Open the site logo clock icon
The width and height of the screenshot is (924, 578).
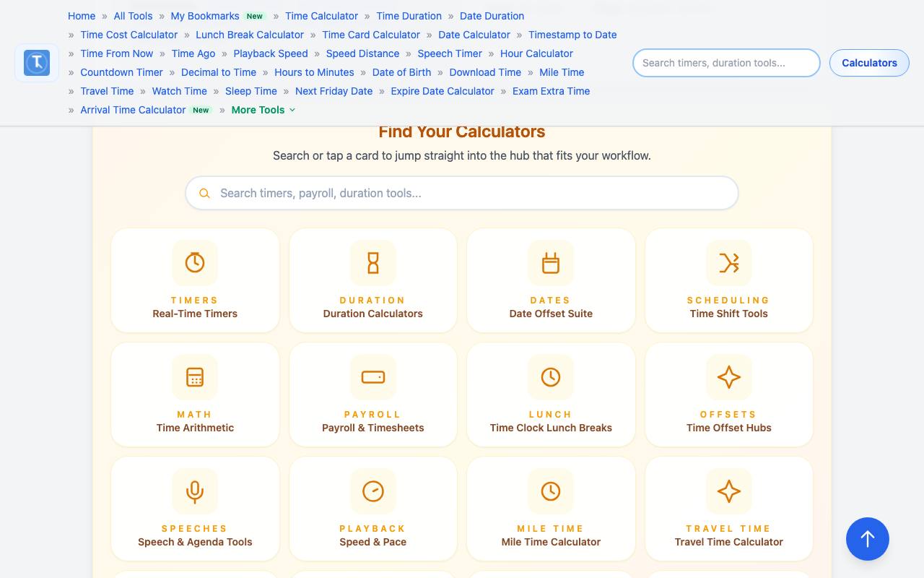37,63
